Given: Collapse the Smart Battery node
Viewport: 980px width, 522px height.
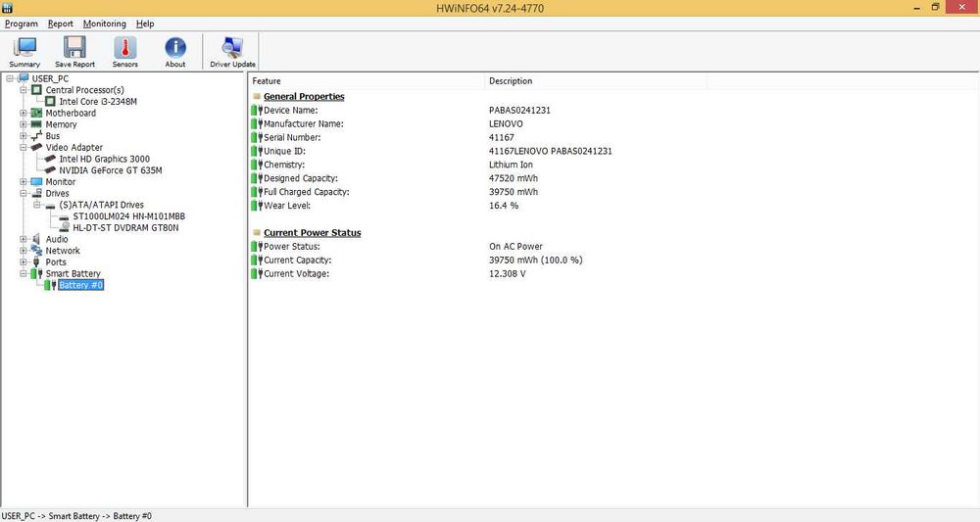Looking at the screenshot, I should [x=24, y=273].
